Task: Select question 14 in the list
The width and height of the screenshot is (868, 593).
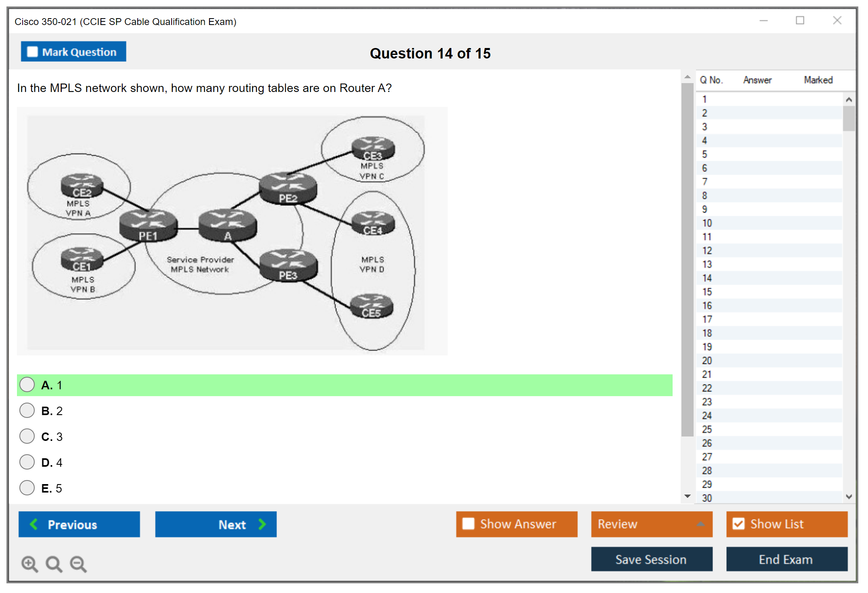Action: [707, 278]
